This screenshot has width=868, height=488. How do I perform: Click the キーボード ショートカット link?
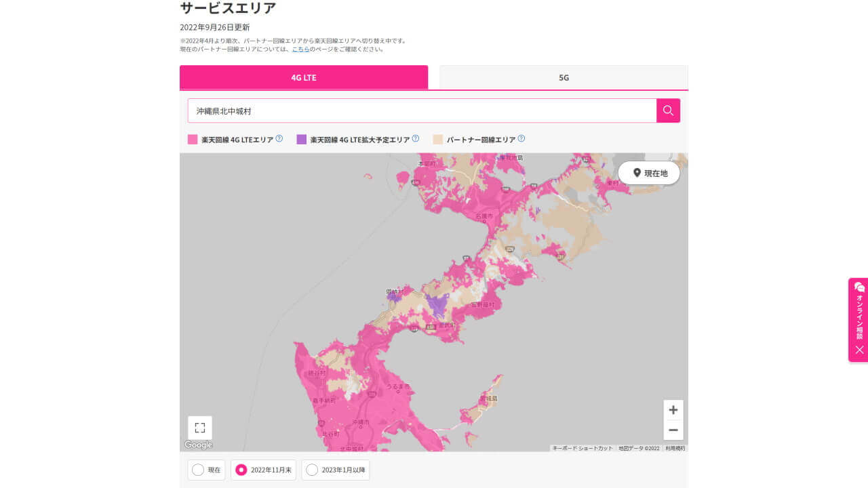(x=581, y=448)
